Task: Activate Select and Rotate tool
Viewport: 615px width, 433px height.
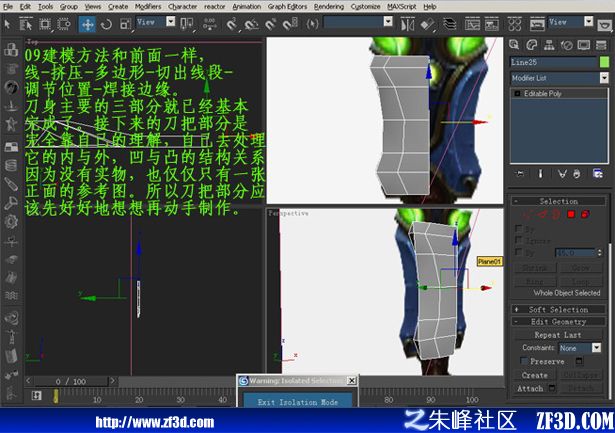Action: pos(106,24)
